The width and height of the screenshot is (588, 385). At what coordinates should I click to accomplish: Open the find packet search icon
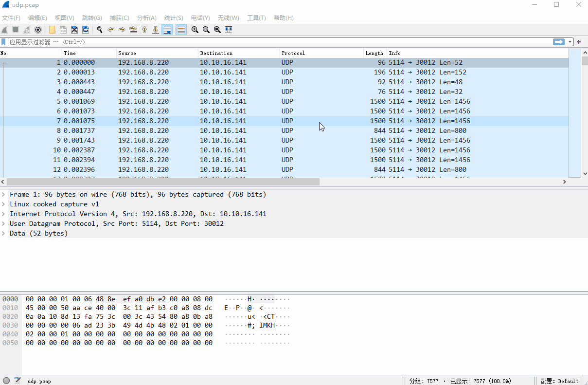pyautogui.click(x=99, y=30)
